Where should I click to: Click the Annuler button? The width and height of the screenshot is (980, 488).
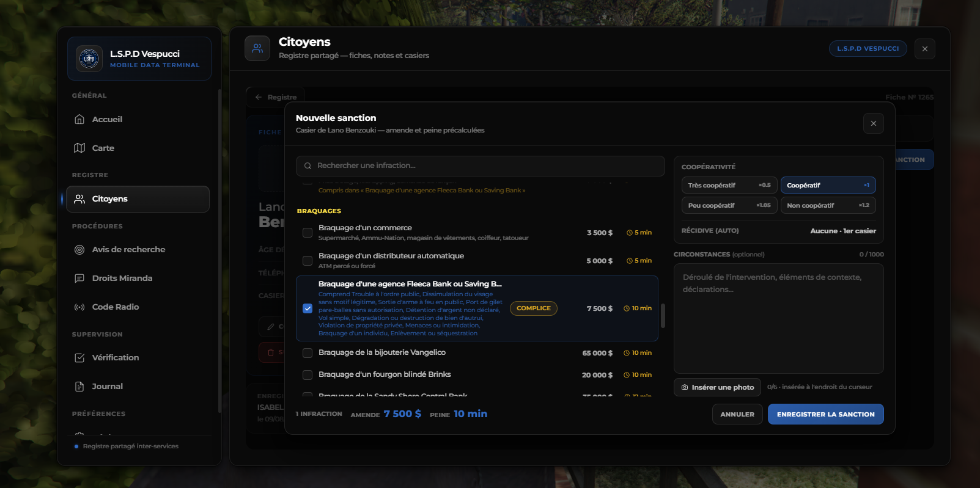pyautogui.click(x=737, y=414)
